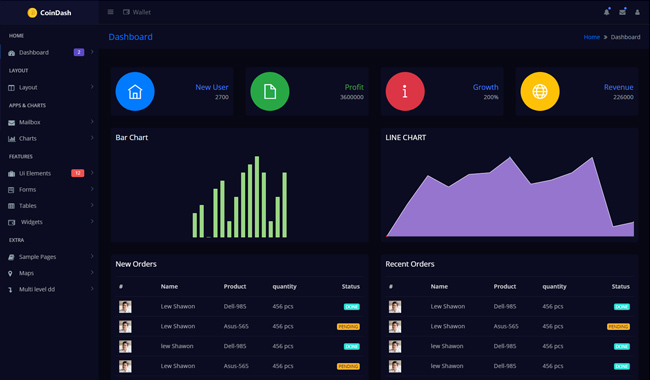Click the Profit card title
Image resolution: width=650 pixels, height=380 pixels.
pyautogui.click(x=354, y=87)
